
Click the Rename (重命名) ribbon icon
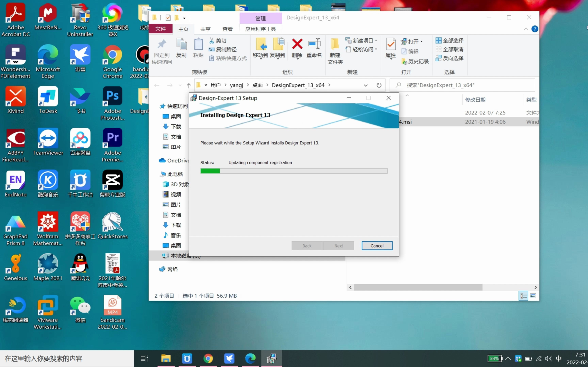[314, 45]
